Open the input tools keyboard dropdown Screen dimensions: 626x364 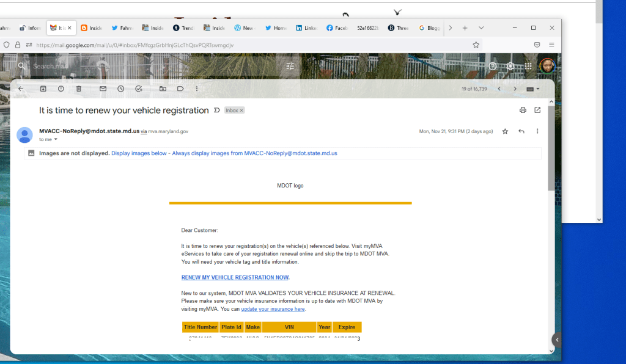click(533, 89)
